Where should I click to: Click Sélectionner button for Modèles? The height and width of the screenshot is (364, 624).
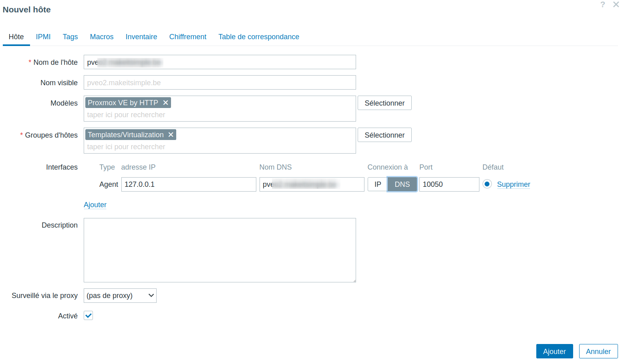pyautogui.click(x=384, y=103)
